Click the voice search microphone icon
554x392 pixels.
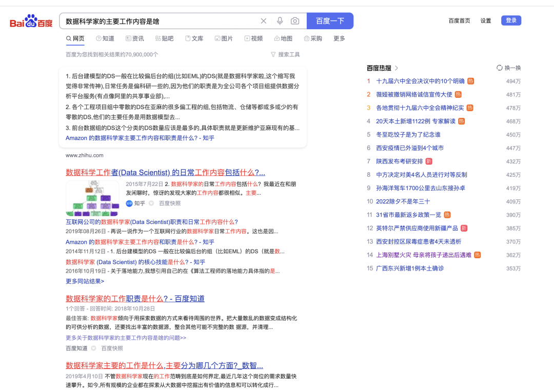click(280, 20)
